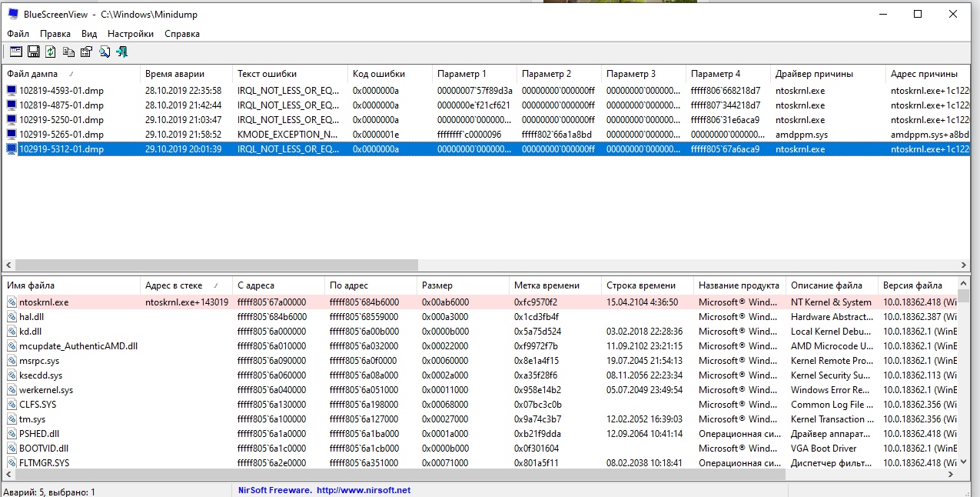
Task: Click the BlueScreenView title bar app icon
Action: click(12, 14)
